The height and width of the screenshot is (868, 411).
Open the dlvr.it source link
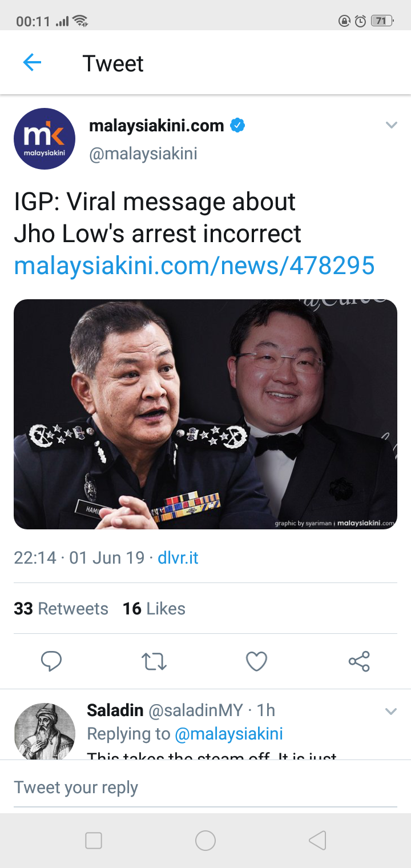[x=178, y=558]
